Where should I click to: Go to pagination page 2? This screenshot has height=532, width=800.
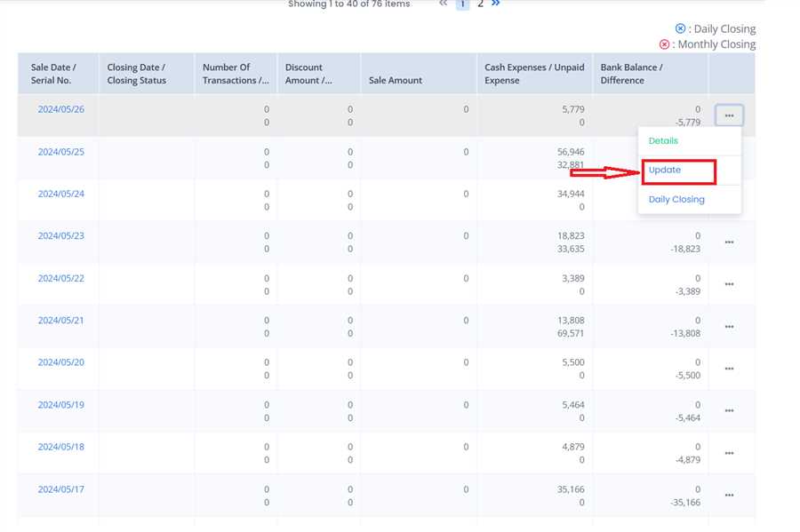click(480, 4)
